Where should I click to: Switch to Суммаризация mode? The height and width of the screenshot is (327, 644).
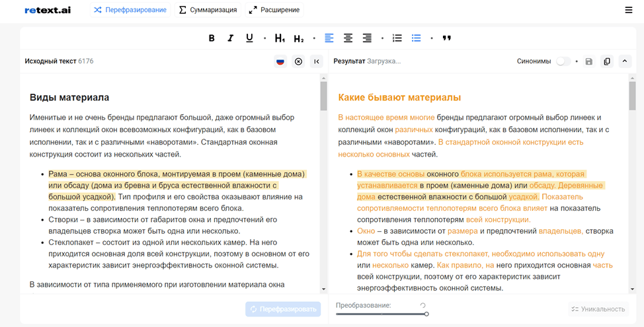point(208,10)
